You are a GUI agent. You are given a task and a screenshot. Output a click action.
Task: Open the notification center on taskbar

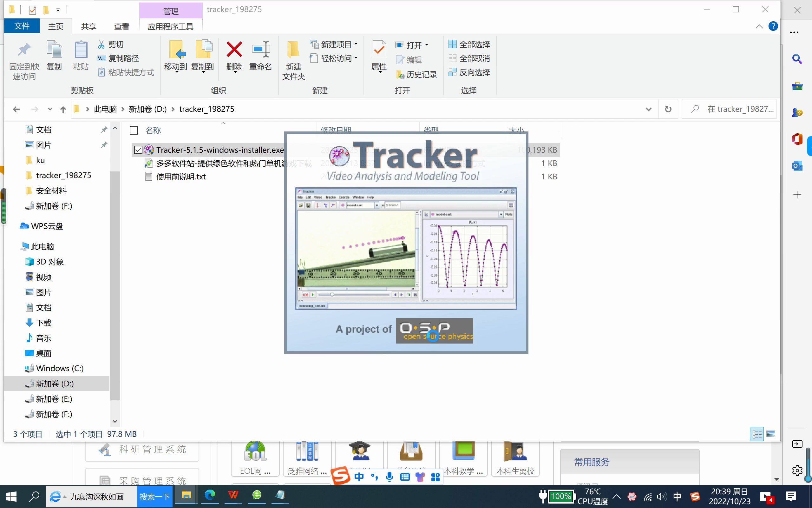(790, 496)
